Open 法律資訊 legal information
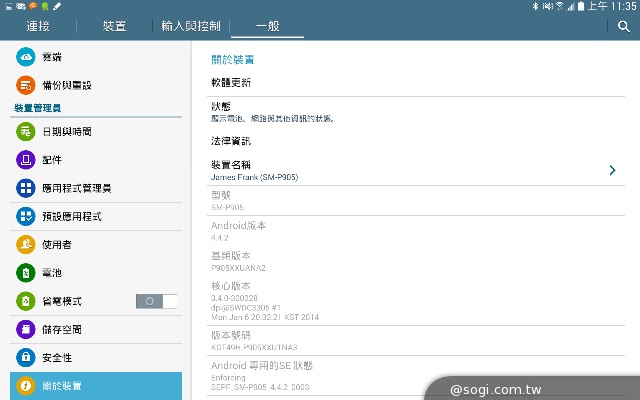The width and height of the screenshot is (640, 400). [x=231, y=141]
